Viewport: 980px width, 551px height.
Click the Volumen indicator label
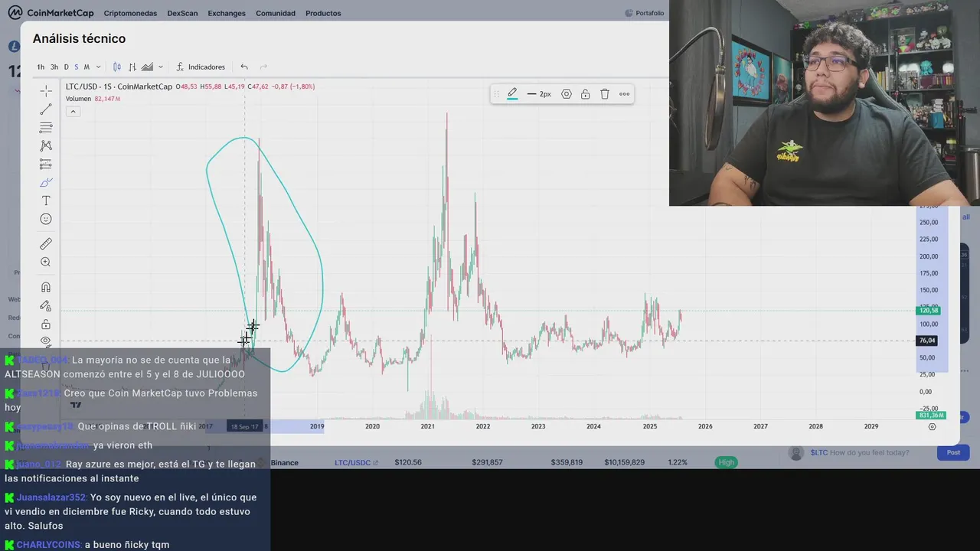click(x=78, y=99)
